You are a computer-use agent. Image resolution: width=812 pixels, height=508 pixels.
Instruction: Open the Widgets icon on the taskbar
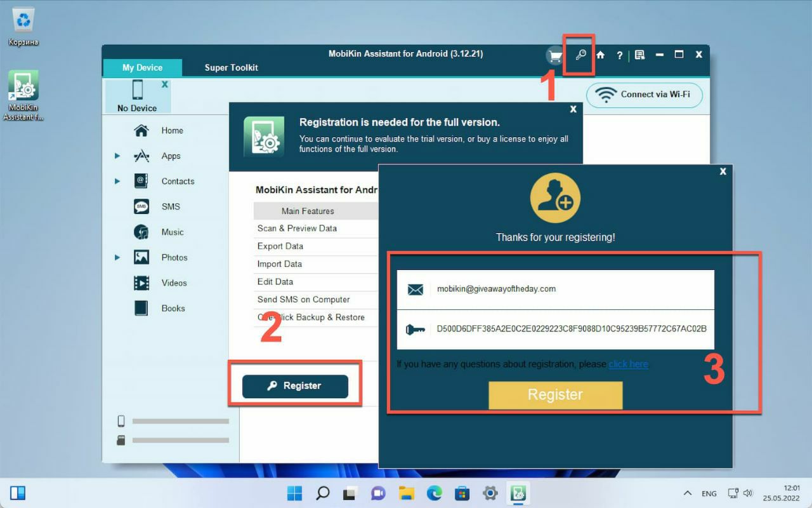point(18,493)
